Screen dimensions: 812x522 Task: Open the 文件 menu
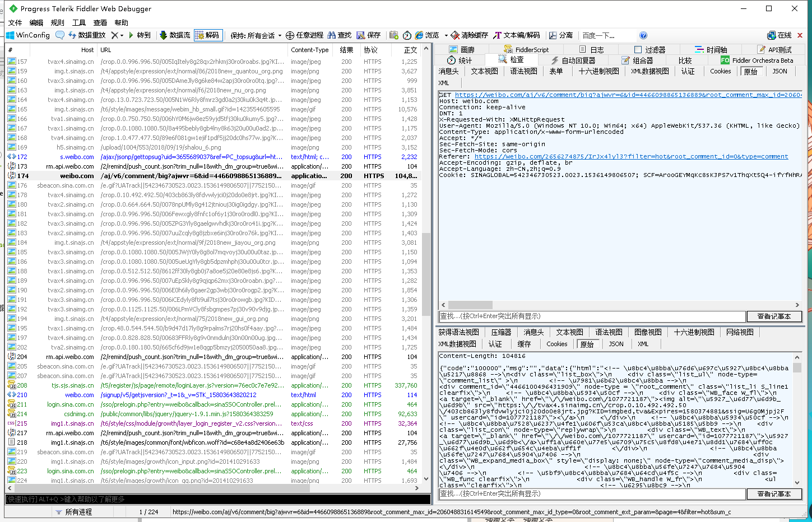click(x=15, y=22)
